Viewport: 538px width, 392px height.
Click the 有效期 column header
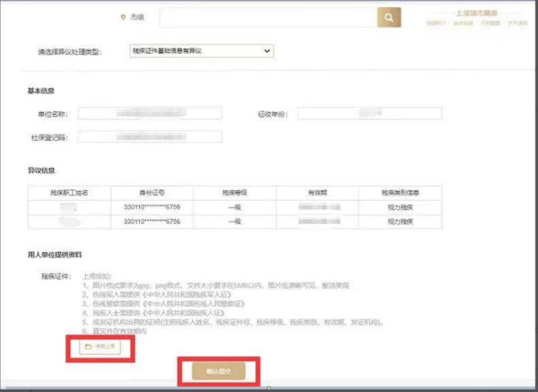click(x=317, y=193)
